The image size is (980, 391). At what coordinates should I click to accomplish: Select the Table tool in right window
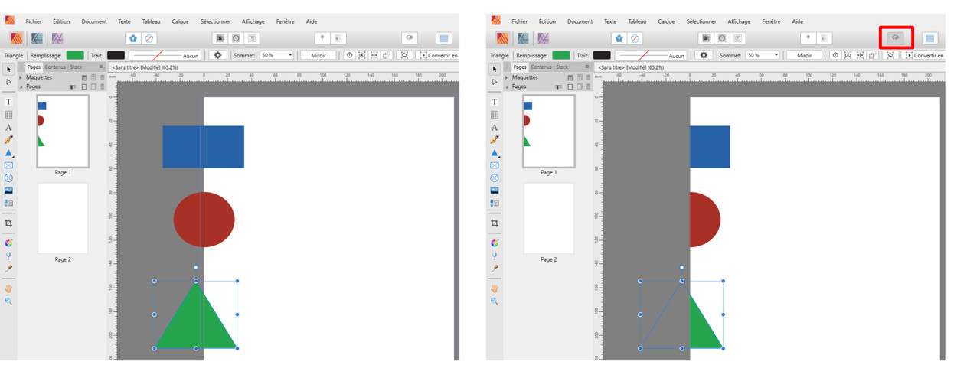[495, 114]
